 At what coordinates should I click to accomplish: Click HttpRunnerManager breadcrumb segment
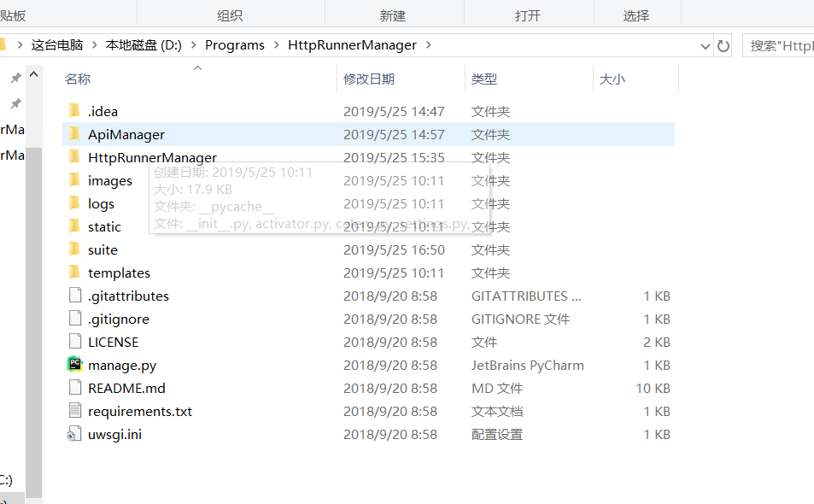352,45
